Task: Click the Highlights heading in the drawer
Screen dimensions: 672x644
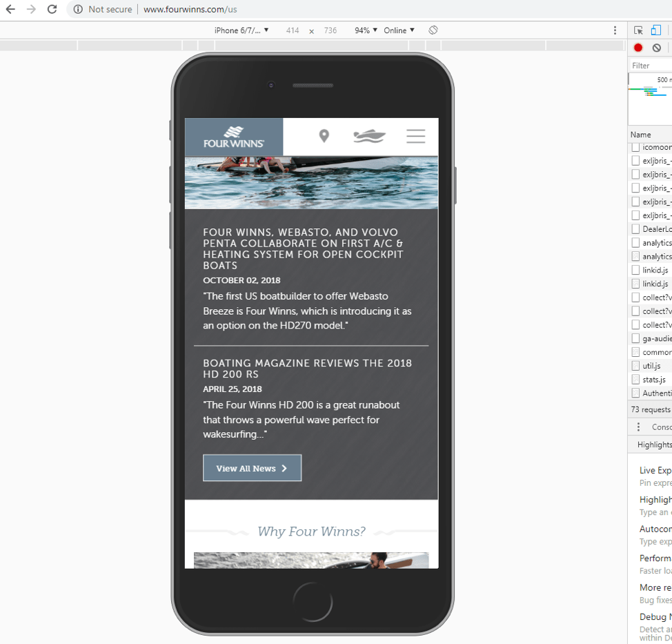Action: 655,445
